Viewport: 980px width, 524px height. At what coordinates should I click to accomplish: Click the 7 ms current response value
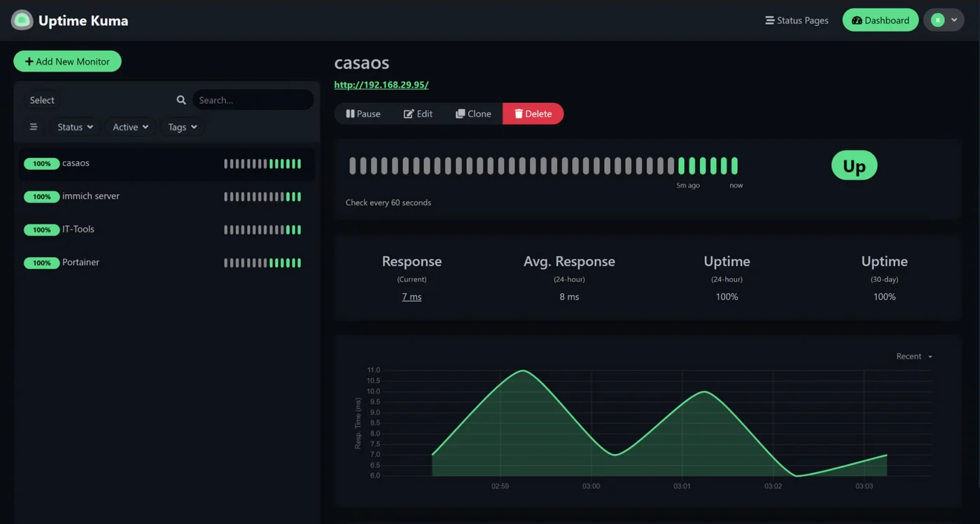coord(412,297)
